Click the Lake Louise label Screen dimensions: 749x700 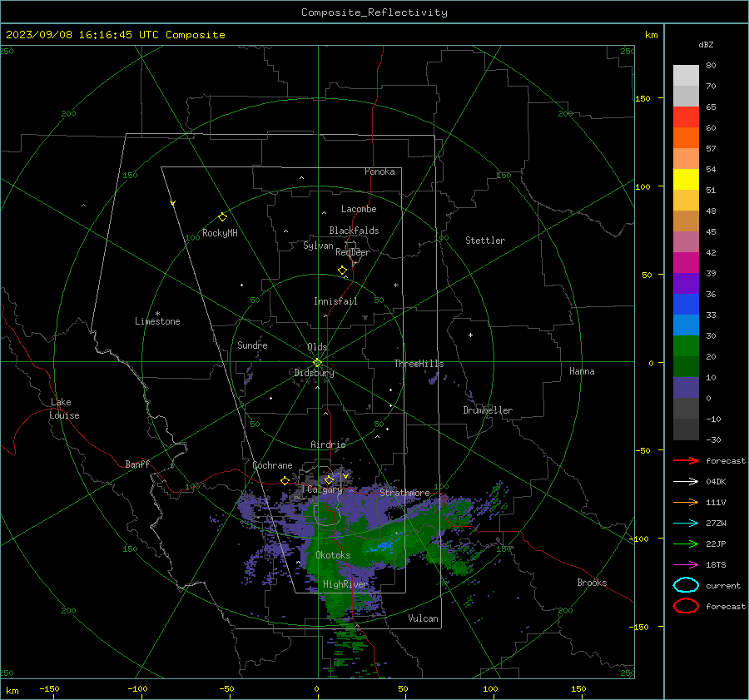(x=64, y=409)
